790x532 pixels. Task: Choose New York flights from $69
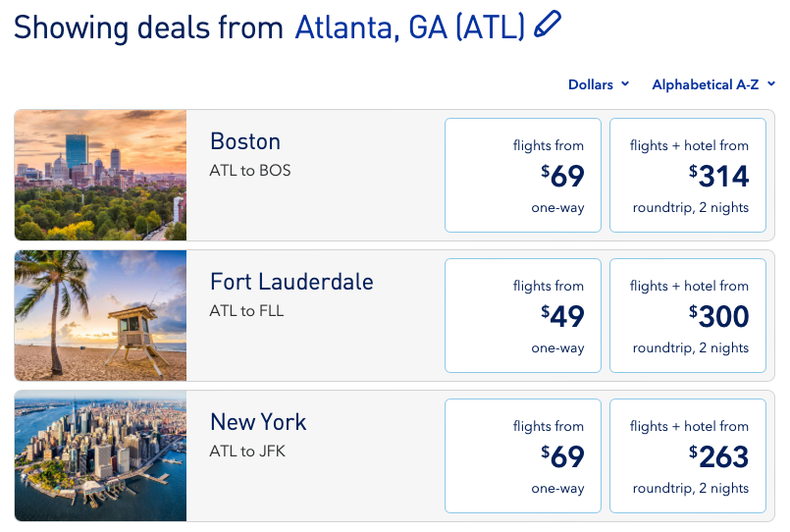522,456
